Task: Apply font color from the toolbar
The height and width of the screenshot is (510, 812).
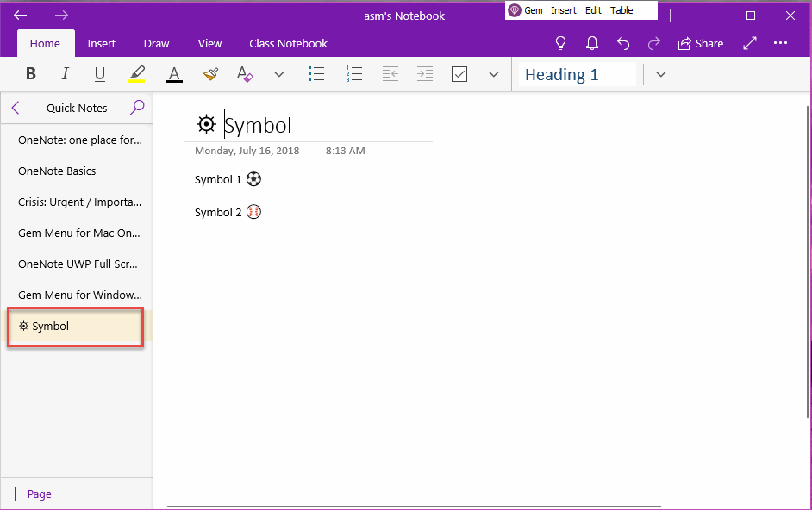Action: click(173, 74)
